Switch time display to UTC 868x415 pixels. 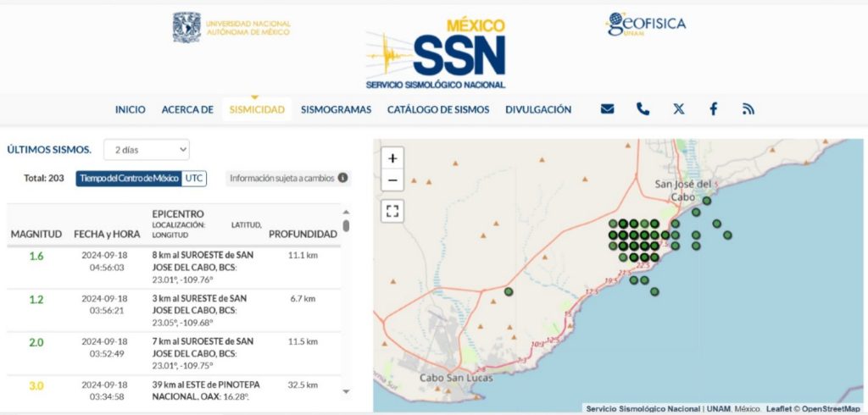click(195, 179)
